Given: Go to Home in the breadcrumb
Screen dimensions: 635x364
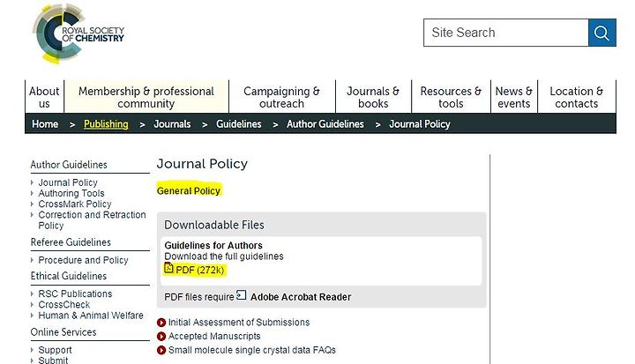Looking at the screenshot, I should tap(45, 124).
